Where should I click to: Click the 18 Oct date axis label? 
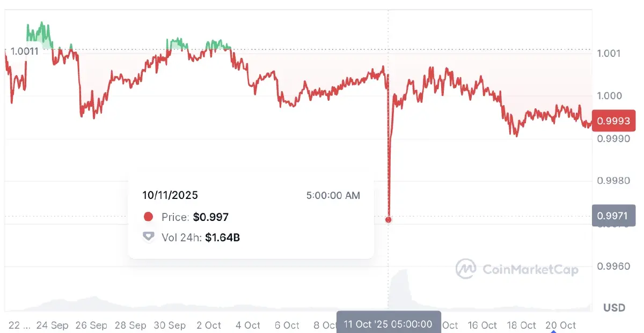[x=521, y=325]
